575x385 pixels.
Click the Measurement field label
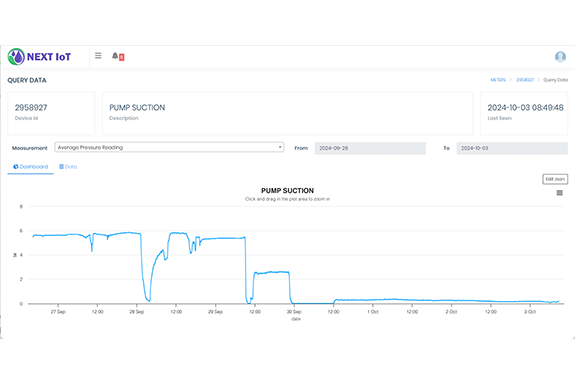click(x=30, y=148)
